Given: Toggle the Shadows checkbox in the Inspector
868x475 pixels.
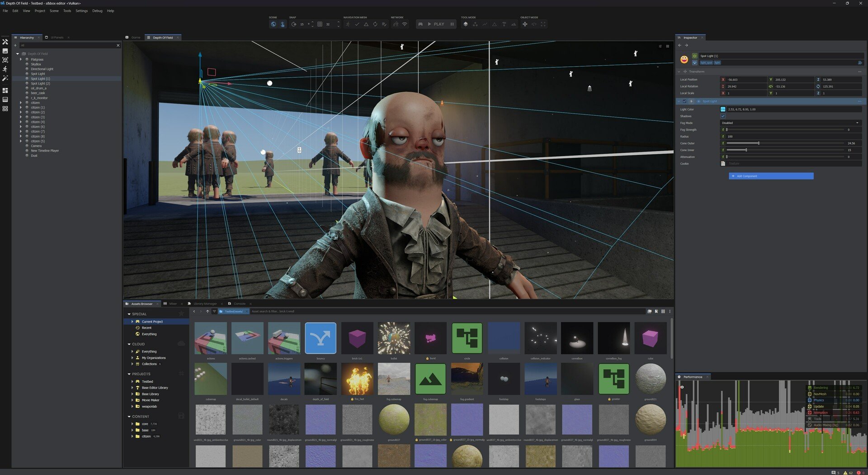Looking at the screenshot, I should click(723, 116).
